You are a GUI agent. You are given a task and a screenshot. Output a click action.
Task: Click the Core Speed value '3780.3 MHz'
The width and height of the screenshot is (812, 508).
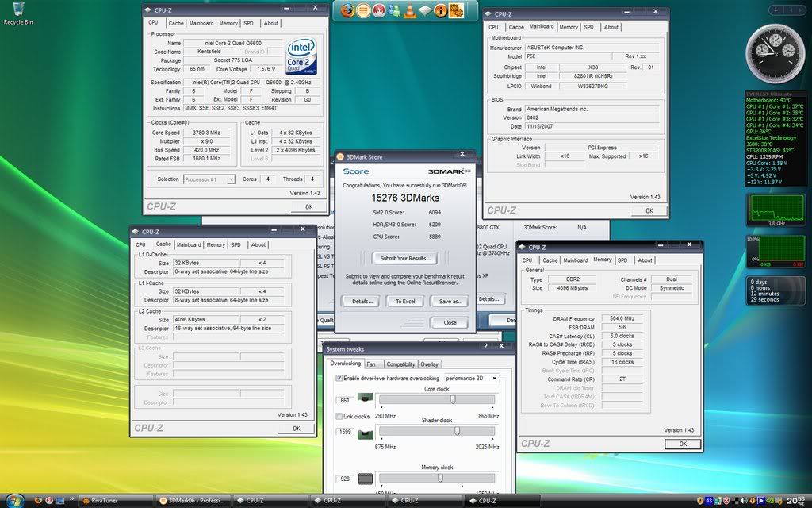tap(207, 133)
